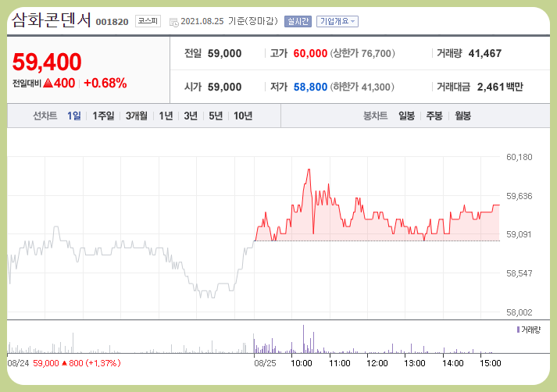The width and height of the screenshot is (557, 392).
Task: Show the 5년 line chart
Action: click(216, 116)
